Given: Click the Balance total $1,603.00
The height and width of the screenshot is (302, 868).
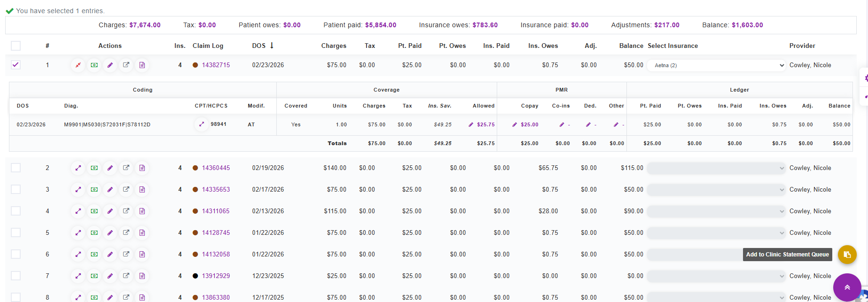Looking at the screenshot, I should tap(747, 25).
